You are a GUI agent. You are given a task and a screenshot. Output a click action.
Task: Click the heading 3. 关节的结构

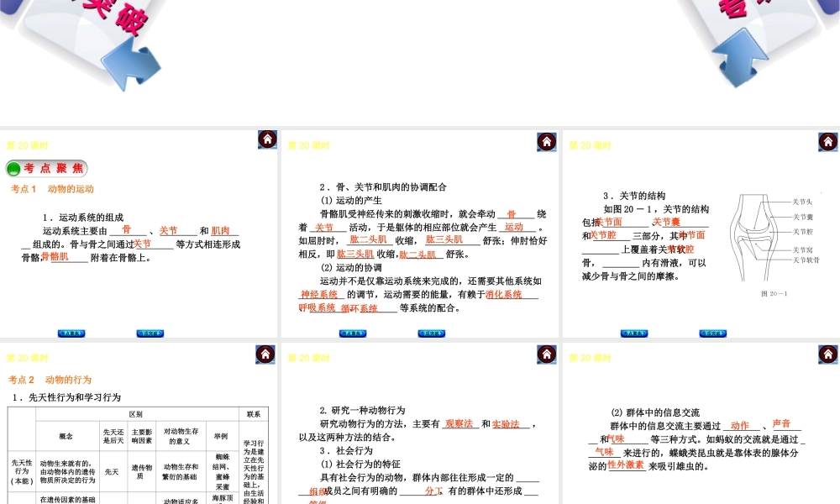[x=634, y=196]
